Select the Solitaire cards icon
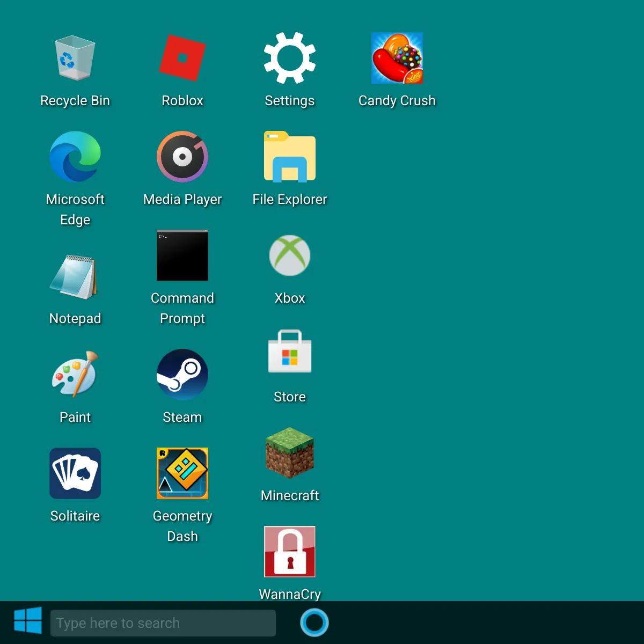 (75, 473)
